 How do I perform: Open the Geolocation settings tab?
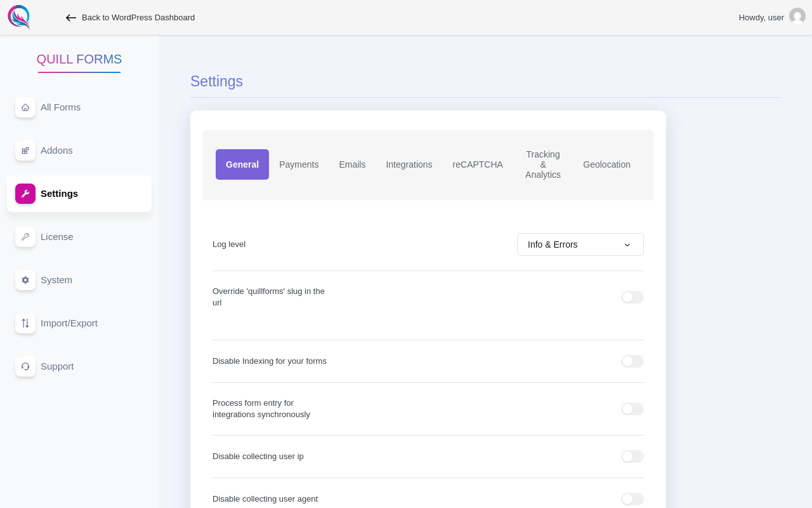click(606, 164)
